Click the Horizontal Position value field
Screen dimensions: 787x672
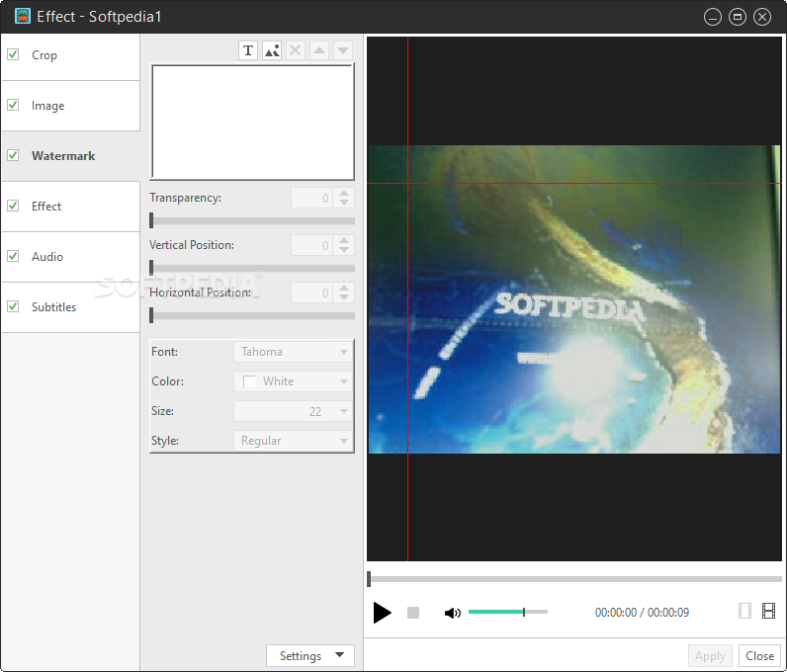coord(311,293)
